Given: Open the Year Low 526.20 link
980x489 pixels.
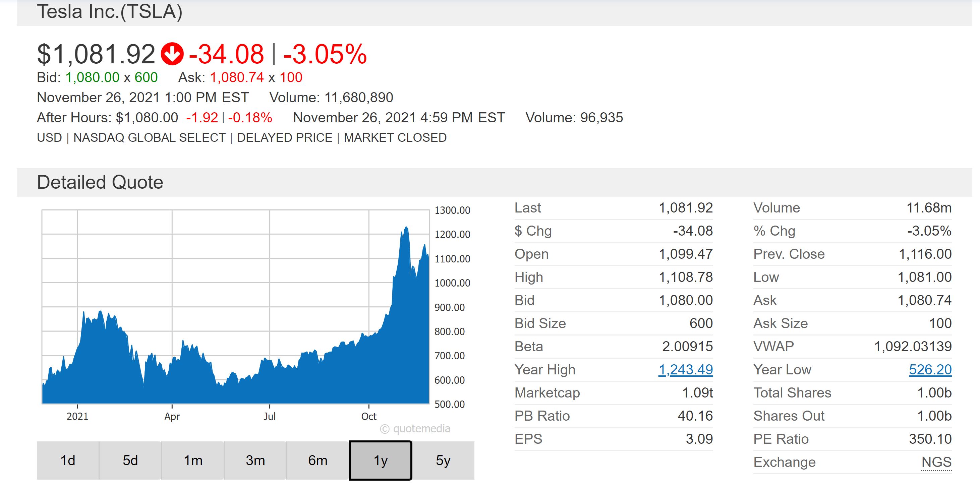Looking at the screenshot, I should click(x=930, y=370).
